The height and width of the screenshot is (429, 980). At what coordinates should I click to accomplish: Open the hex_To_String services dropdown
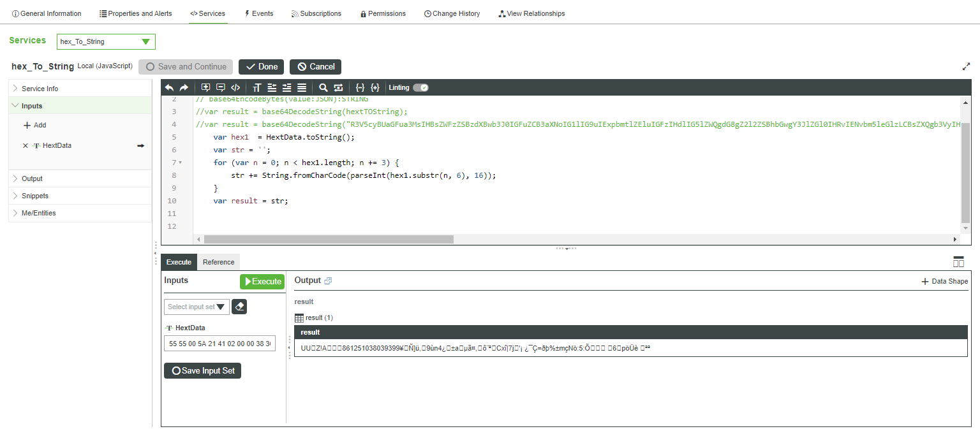click(x=106, y=41)
